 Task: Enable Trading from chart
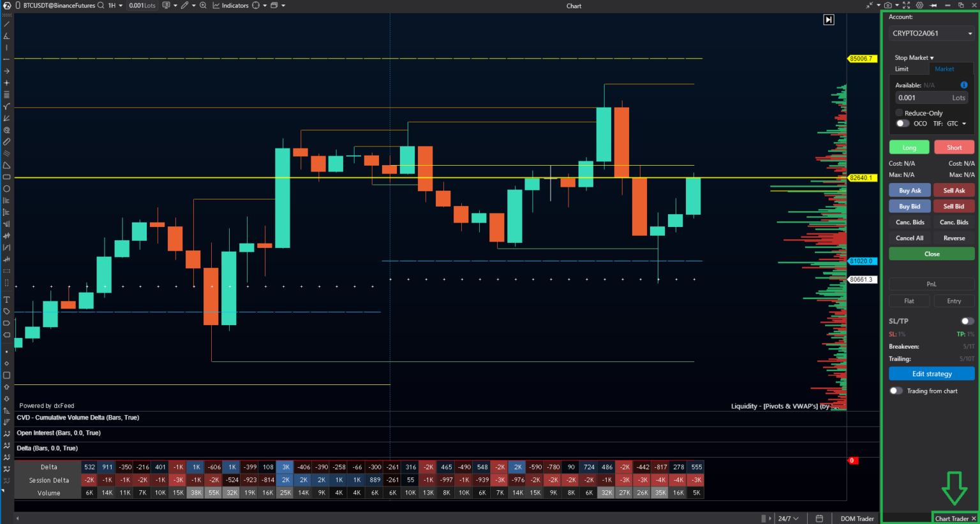coord(896,390)
